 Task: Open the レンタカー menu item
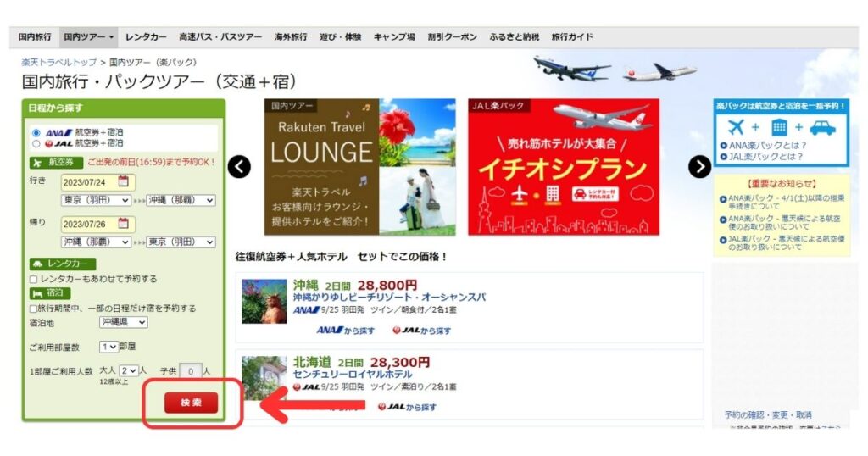point(146,37)
